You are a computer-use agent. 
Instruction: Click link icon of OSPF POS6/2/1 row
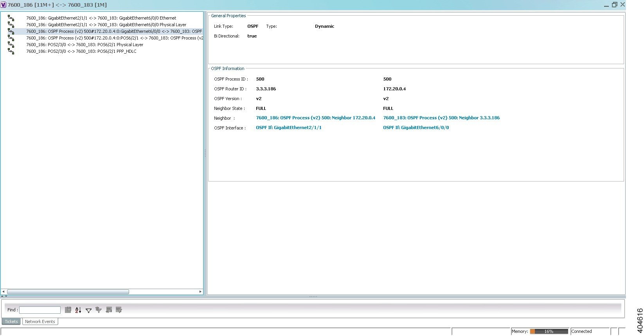pyautogui.click(x=11, y=38)
